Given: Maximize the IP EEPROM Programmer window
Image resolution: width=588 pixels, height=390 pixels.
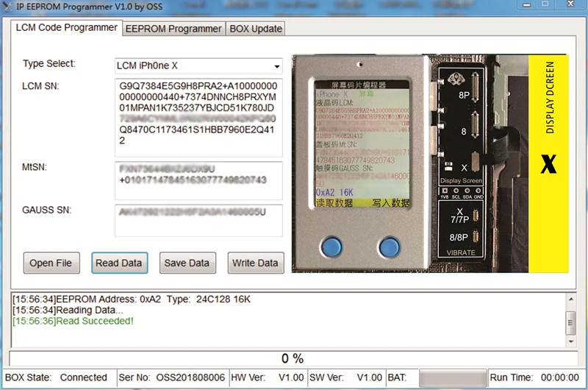Looking at the screenshot, I should [x=545, y=4].
